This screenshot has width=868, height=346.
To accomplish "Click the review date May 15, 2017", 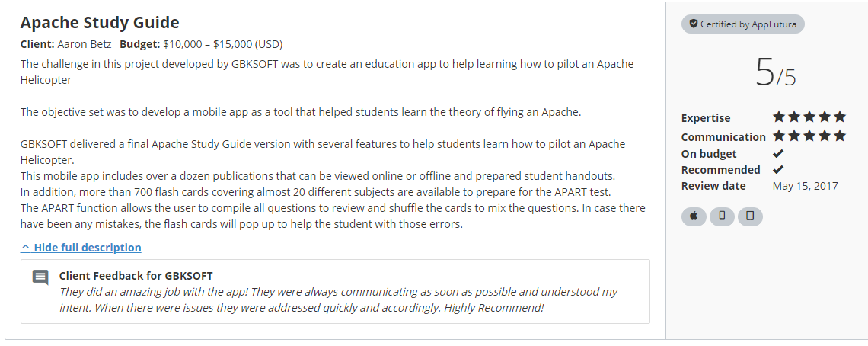I will 806,186.
